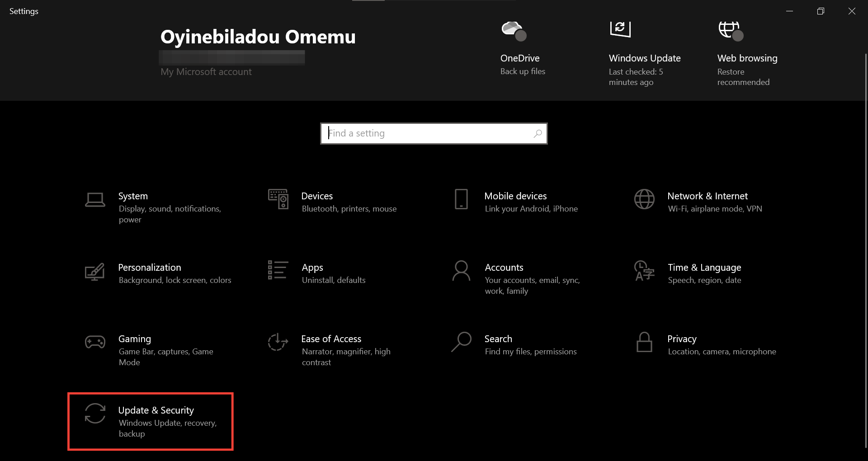The width and height of the screenshot is (868, 461).
Task: Click OneDrive 'Back up files' text
Action: (x=523, y=71)
